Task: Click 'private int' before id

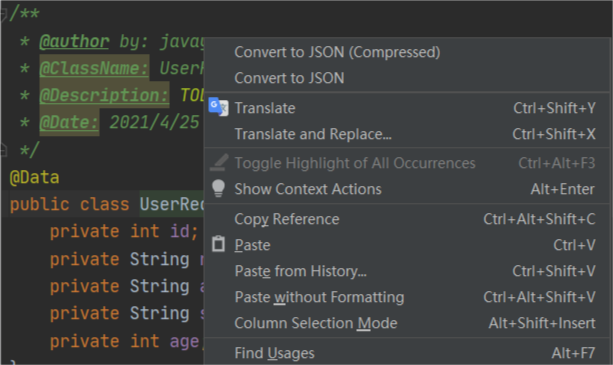Action: click(104, 231)
